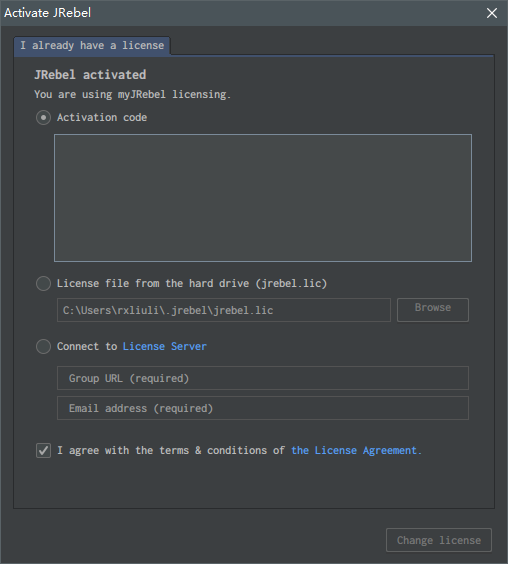Click the 'You are using myJRebel licensing' text
The image size is (508, 564).
(132, 95)
